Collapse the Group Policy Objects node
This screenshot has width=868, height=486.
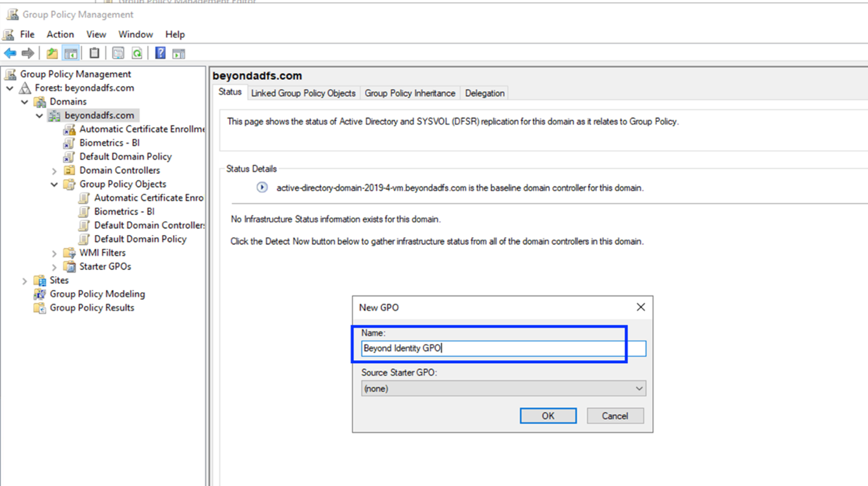[x=54, y=184]
